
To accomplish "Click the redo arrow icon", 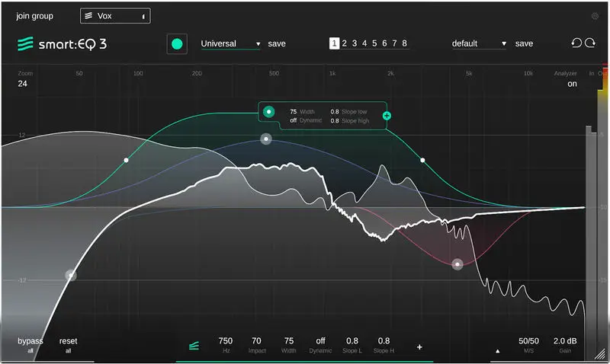I will [x=590, y=43].
